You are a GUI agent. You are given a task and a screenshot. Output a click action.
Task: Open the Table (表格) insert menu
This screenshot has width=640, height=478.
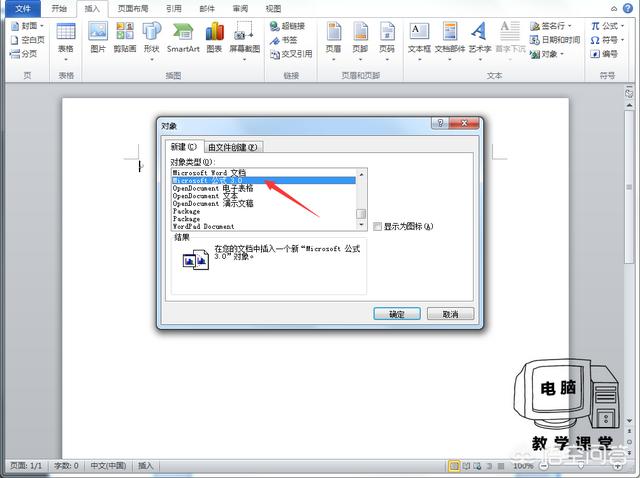point(66,41)
